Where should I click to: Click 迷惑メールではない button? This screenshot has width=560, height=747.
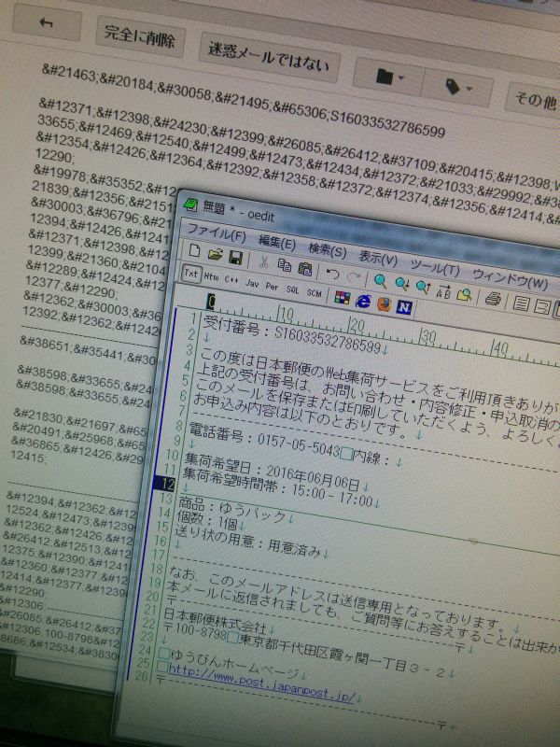point(269,57)
